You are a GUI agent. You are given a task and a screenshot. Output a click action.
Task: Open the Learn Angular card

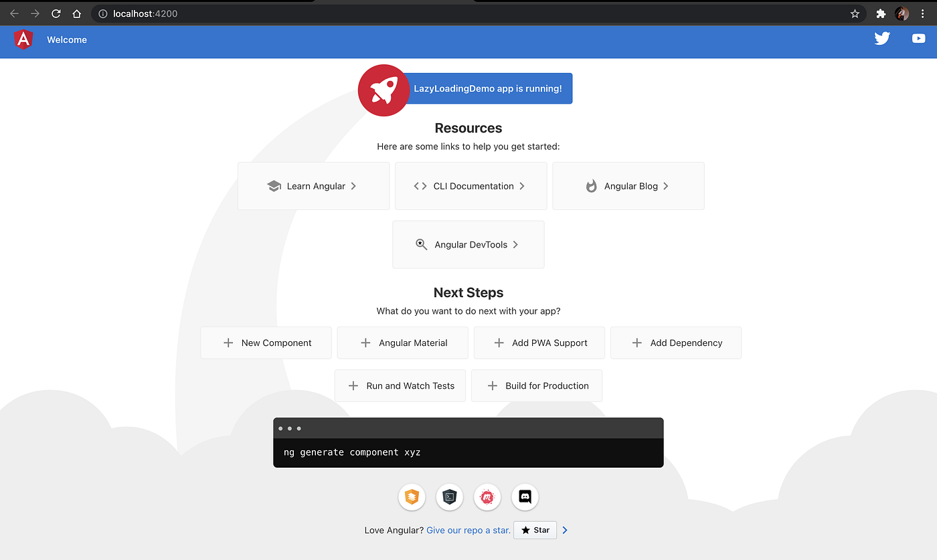click(313, 186)
